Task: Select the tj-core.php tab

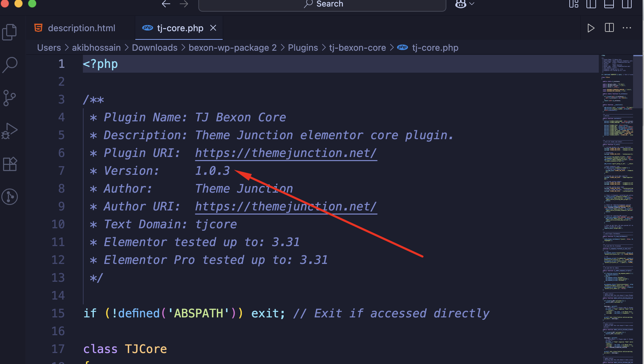Action: tap(180, 28)
